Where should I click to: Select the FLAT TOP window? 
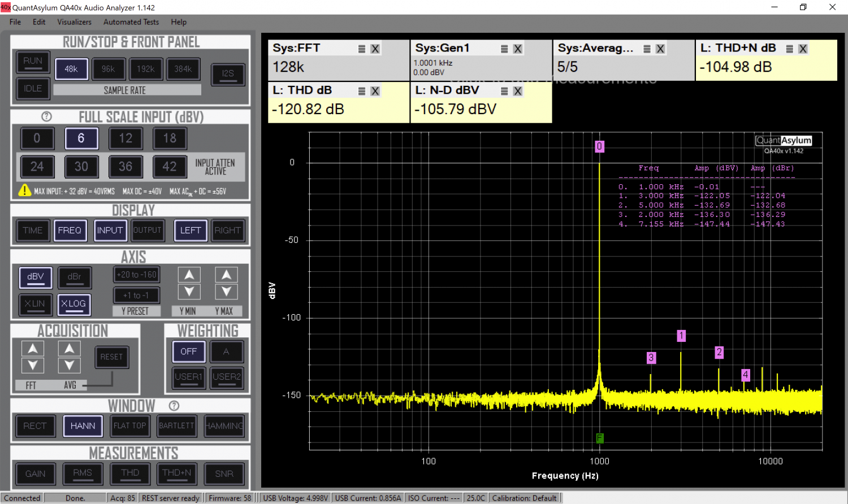click(x=130, y=426)
